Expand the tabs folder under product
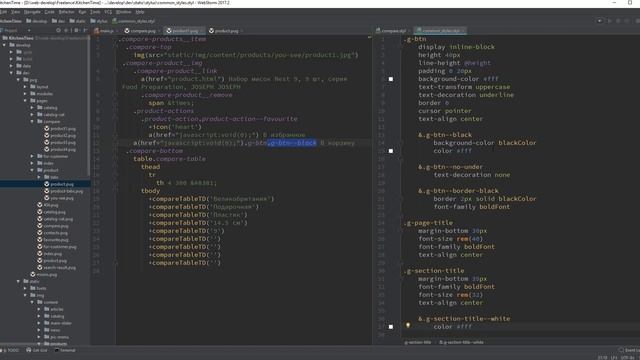Screen dimensions: 640x360 39,177
